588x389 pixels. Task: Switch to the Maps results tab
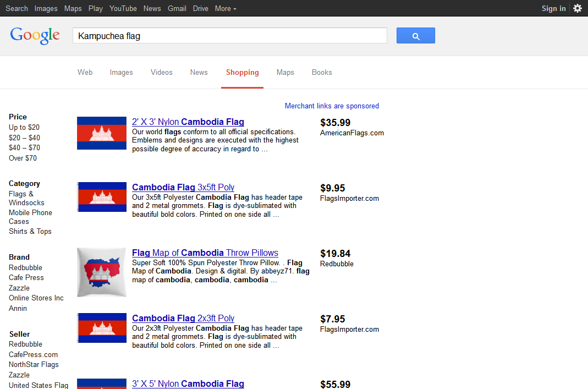coord(285,73)
